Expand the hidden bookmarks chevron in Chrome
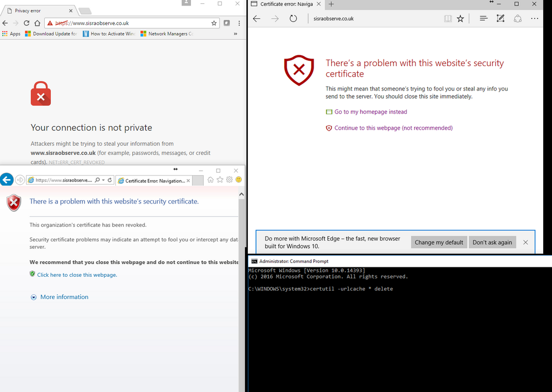Image resolution: width=552 pixels, height=392 pixels. point(236,34)
